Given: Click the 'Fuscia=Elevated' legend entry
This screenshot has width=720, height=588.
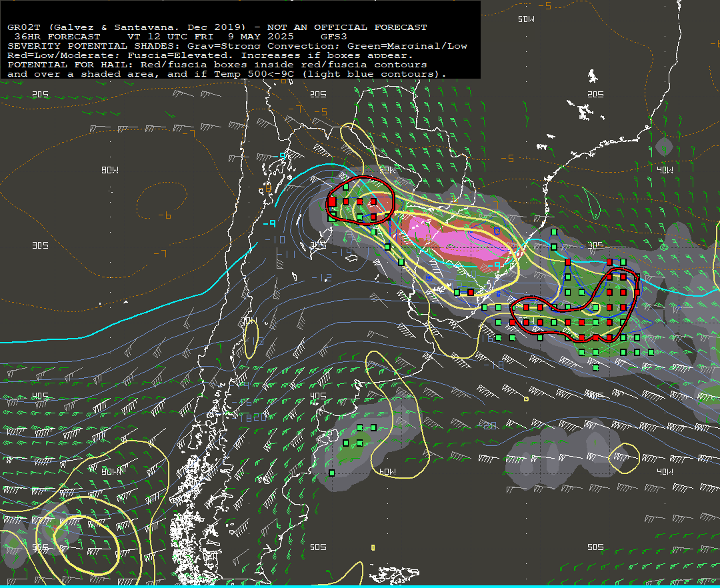Looking at the screenshot, I should click(x=181, y=55).
